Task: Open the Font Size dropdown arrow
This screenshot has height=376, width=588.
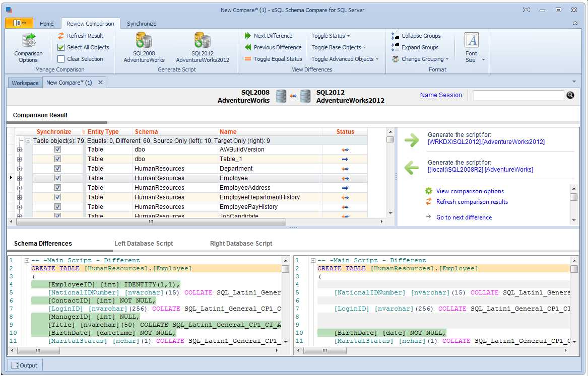Action: tap(483, 59)
